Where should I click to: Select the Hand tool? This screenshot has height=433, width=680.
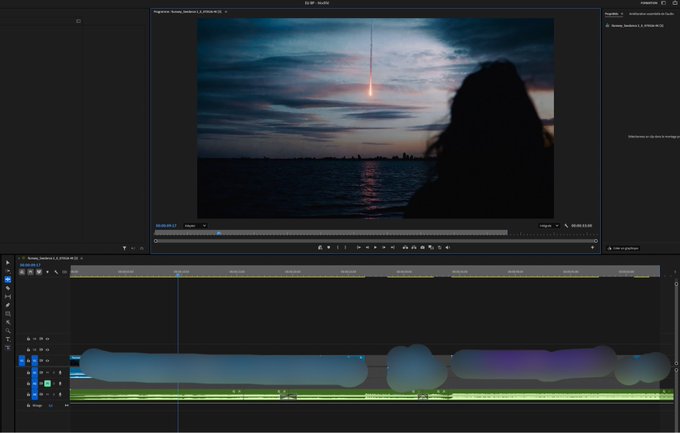click(x=8, y=322)
